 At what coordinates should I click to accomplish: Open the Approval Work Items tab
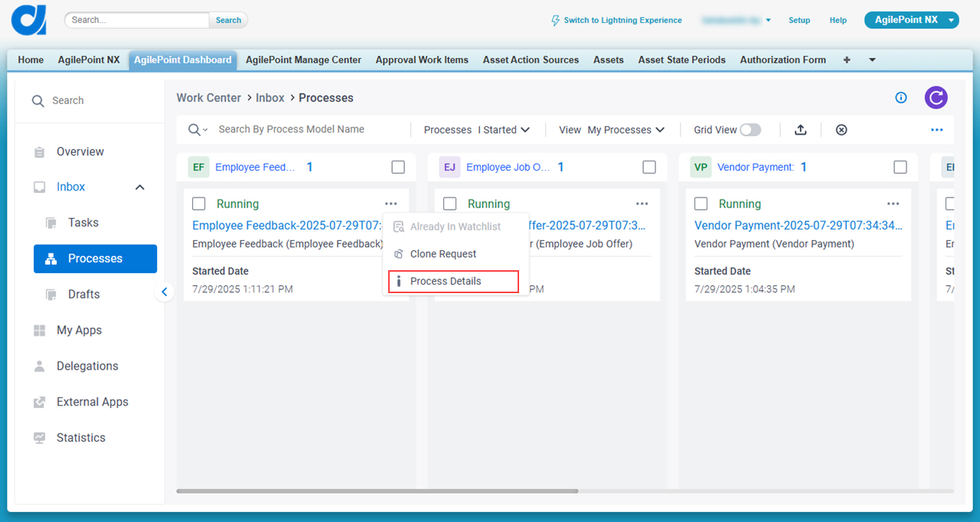click(x=422, y=60)
